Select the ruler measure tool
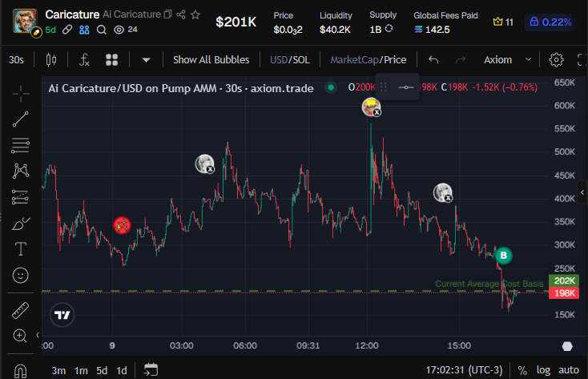This screenshot has height=379, width=588. pyautogui.click(x=21, y=311)
